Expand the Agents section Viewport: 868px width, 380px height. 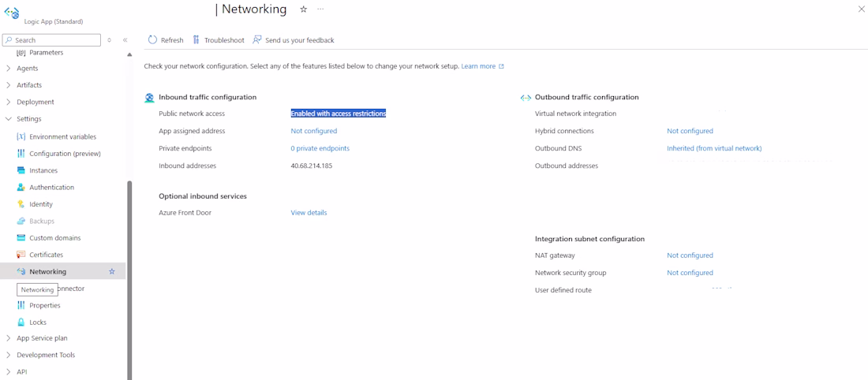[9, 69]
